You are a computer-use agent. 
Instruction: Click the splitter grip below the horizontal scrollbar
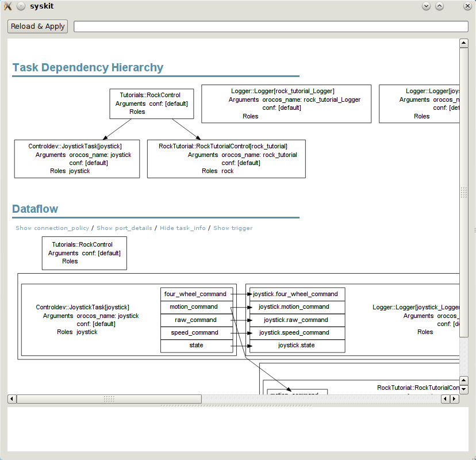(237, 405)
